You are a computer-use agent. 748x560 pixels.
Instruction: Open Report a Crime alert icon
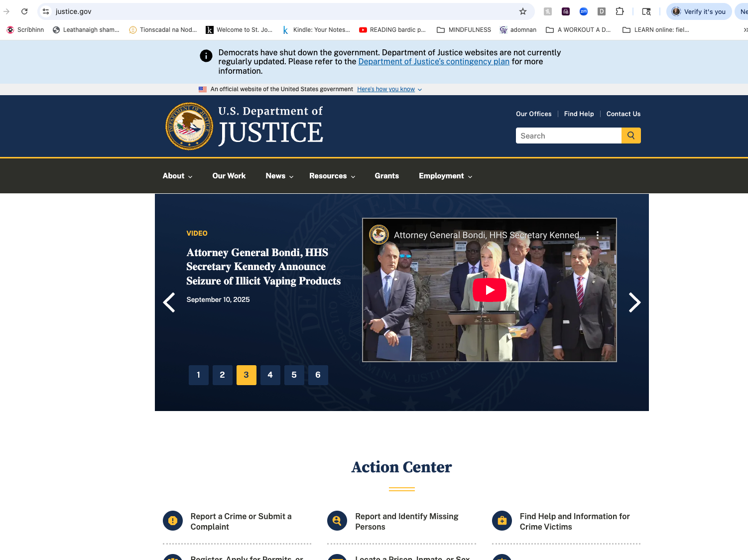[x=173, y=521]
